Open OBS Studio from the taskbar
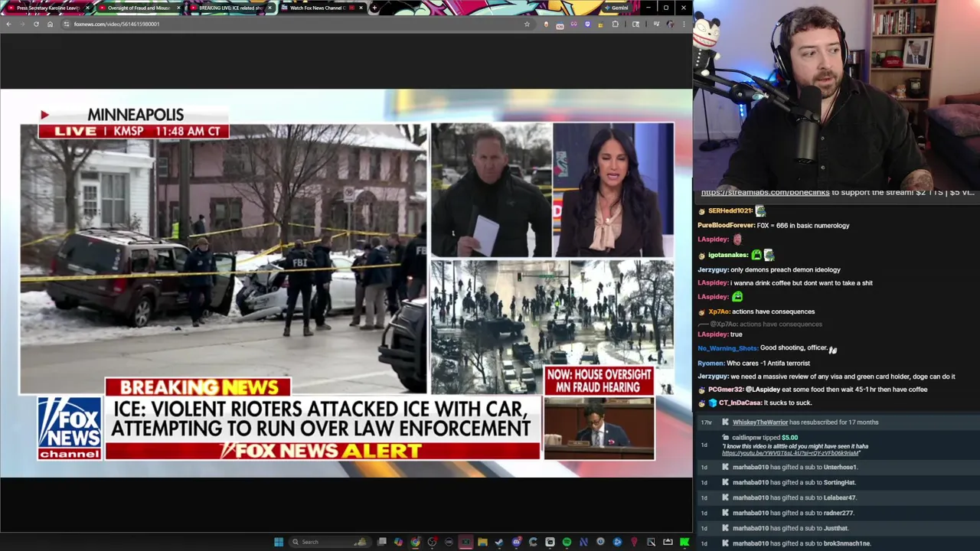Viewport: 980px width, 551px height. click(432, 542)
